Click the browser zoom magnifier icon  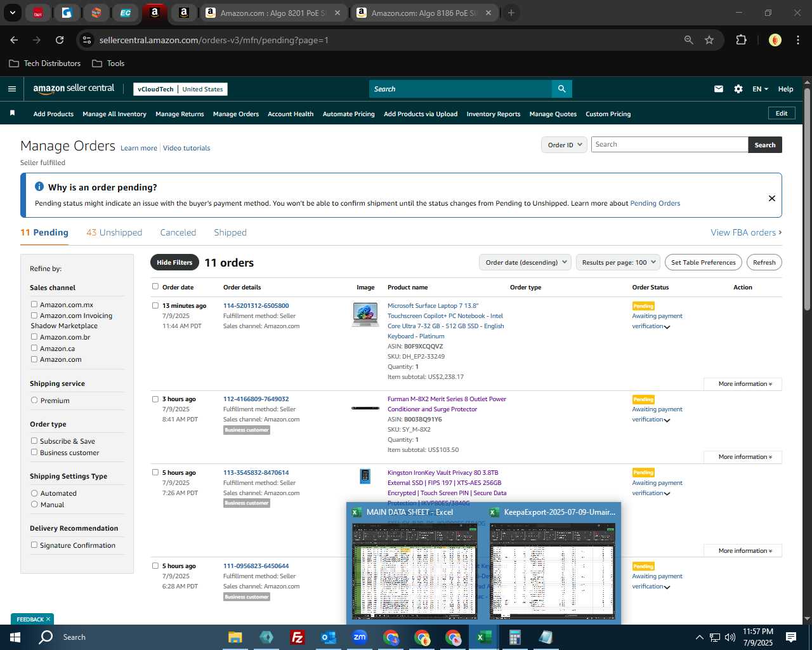[688, 40]
